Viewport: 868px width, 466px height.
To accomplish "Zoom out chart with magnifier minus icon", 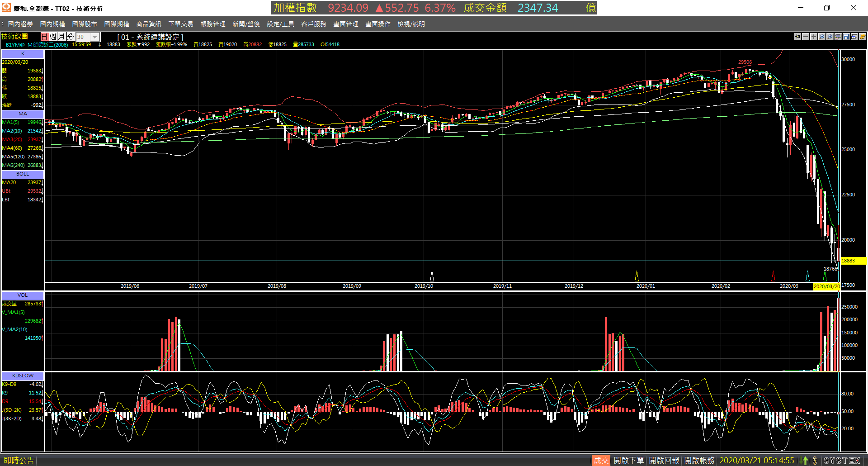I will (822, 37).
